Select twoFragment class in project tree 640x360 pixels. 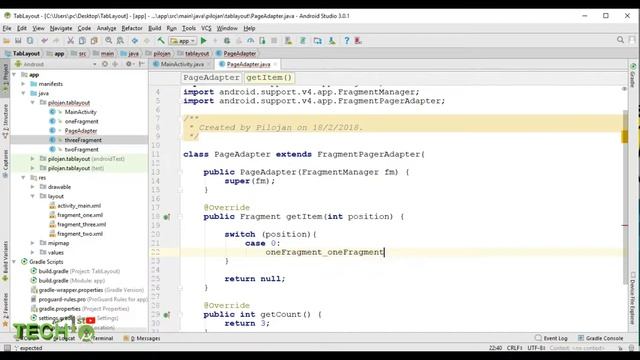81,149
